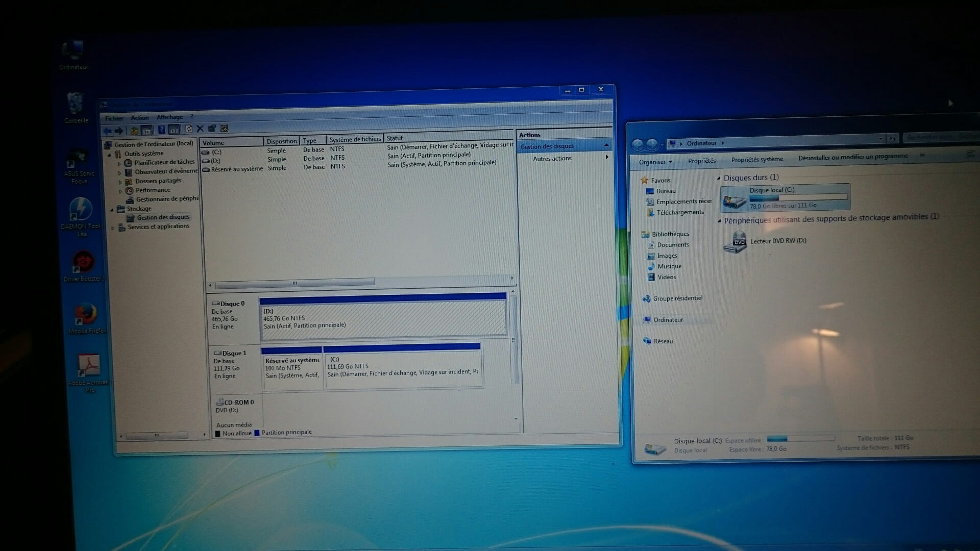980x551 pixels.
Task: Click the back arrow in the Computer Management toolbar
Action: 108,131
